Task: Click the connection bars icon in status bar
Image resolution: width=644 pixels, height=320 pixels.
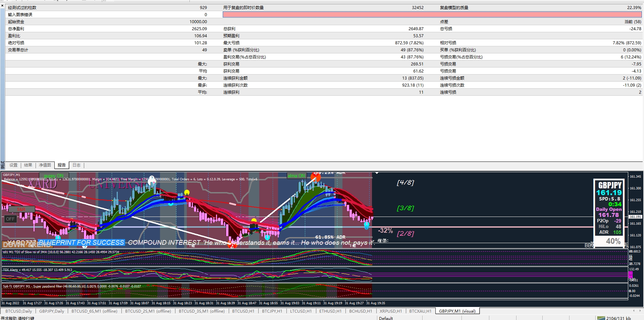Action: (x=601, y=318)
